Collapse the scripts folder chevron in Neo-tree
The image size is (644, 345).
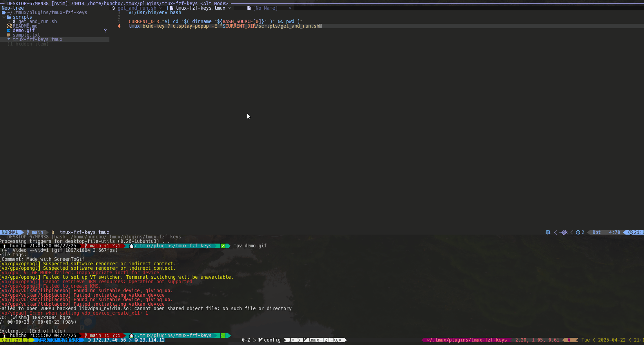tap(4, 17)
